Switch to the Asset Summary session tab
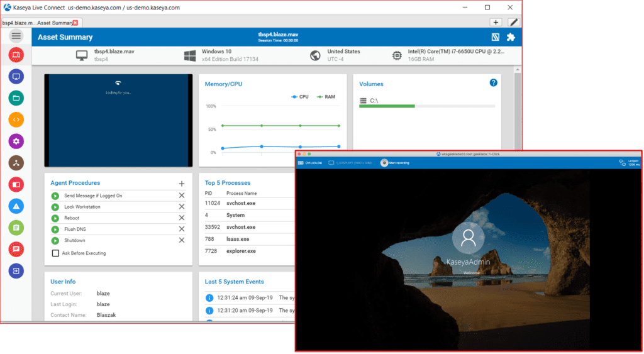This screenshot has height=354, width=644. (x=37, y=23)
